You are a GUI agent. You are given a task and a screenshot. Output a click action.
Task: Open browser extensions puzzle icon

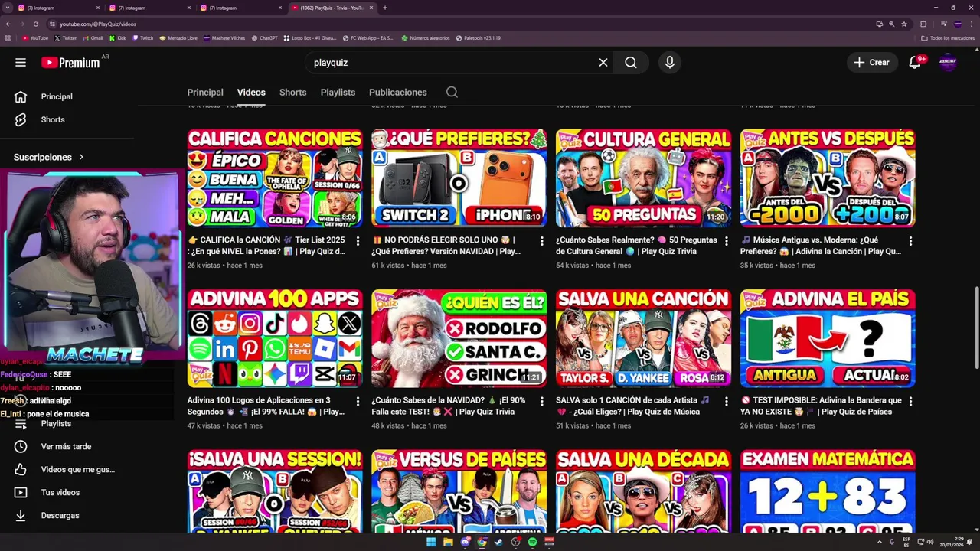pos(923,24)
